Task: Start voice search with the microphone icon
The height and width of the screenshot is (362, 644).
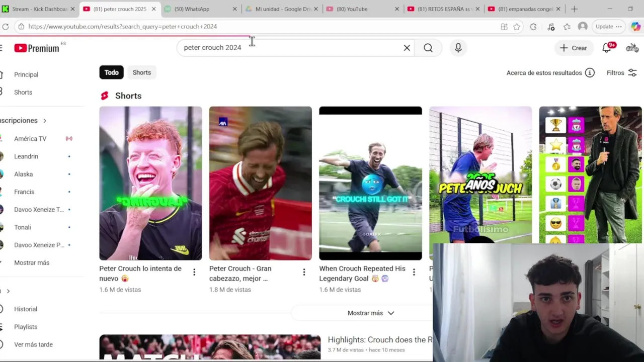Action: pyautogui.click(x=458, y=48)
